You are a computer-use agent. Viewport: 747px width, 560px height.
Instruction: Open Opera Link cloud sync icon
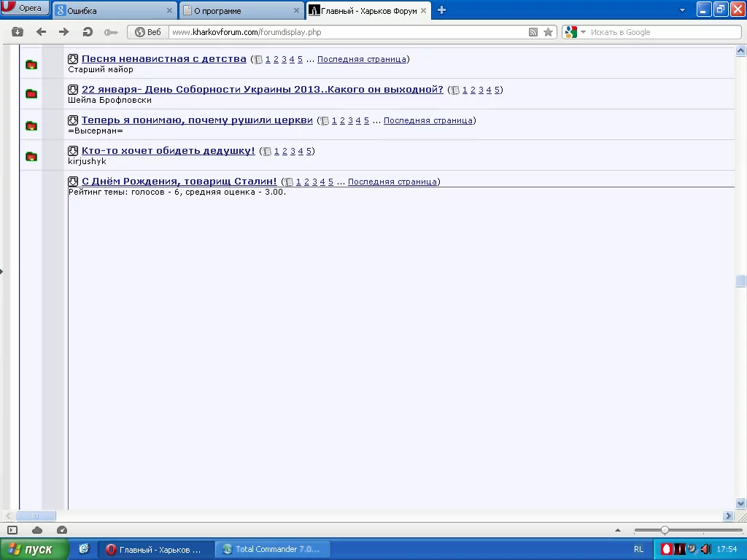click(37, 530)
